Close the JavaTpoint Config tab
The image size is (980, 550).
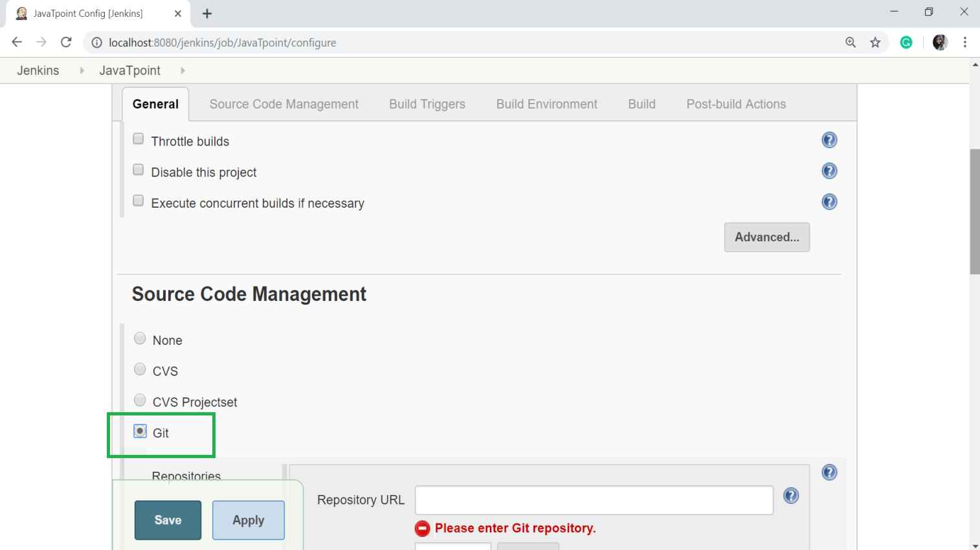(178, 14)
